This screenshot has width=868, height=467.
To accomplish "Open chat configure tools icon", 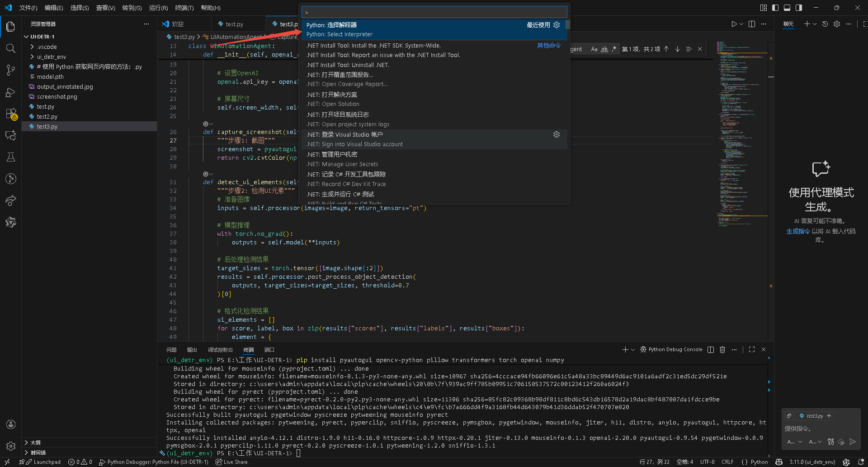I will click(831, 442).
